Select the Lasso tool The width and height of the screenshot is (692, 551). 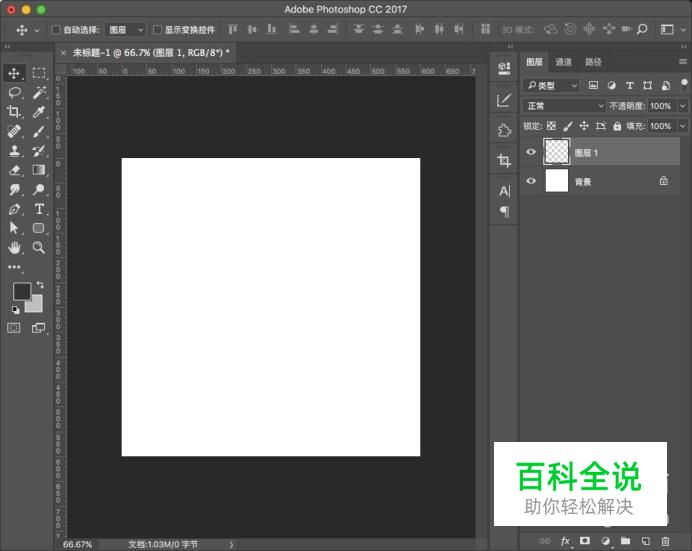15,92
